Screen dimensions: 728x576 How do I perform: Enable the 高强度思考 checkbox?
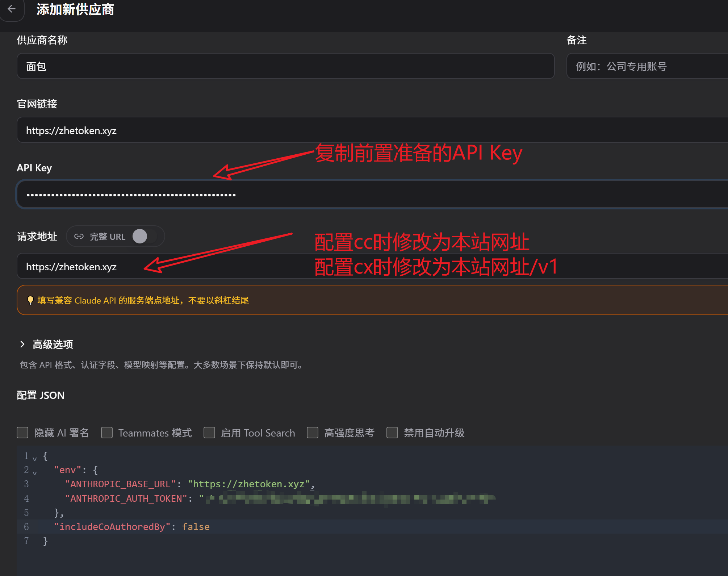pos(313,433)
